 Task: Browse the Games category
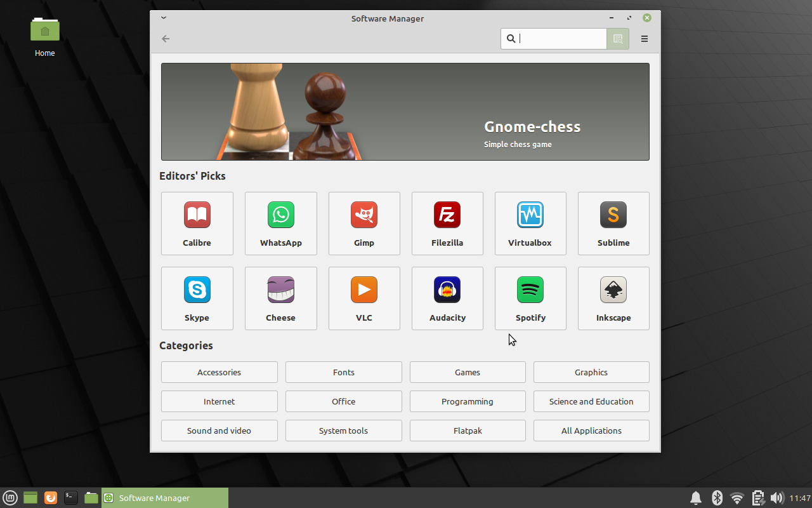pyautogui.click(x=468, y=372)
